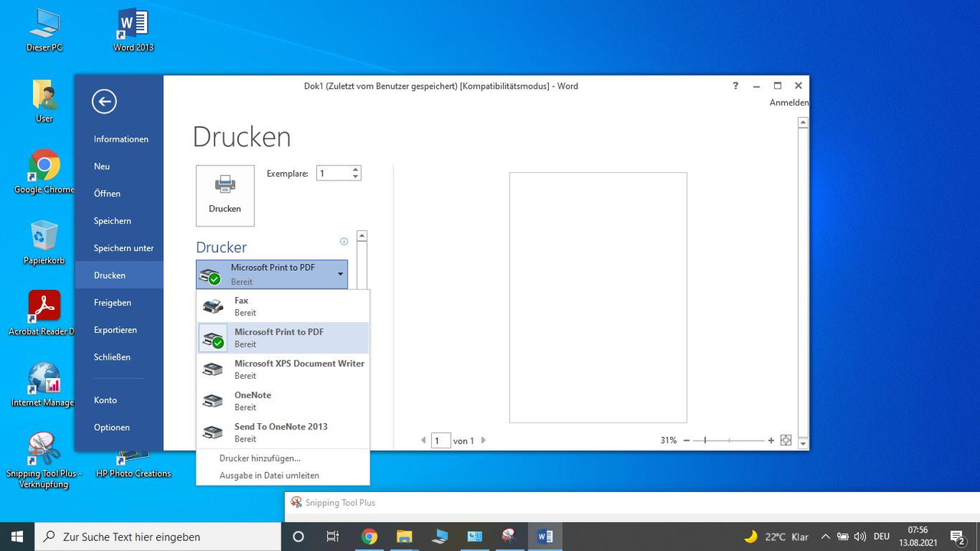Show hidden tray icons chevron

coord(825,536)
